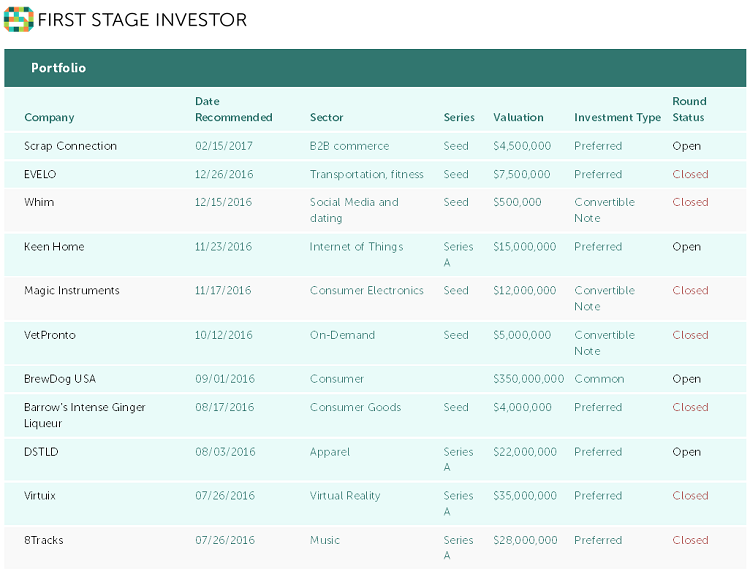This screenshot has width=750, height=571.
Task: Click the Consumer Electronics sector cell
Action: 366,291
